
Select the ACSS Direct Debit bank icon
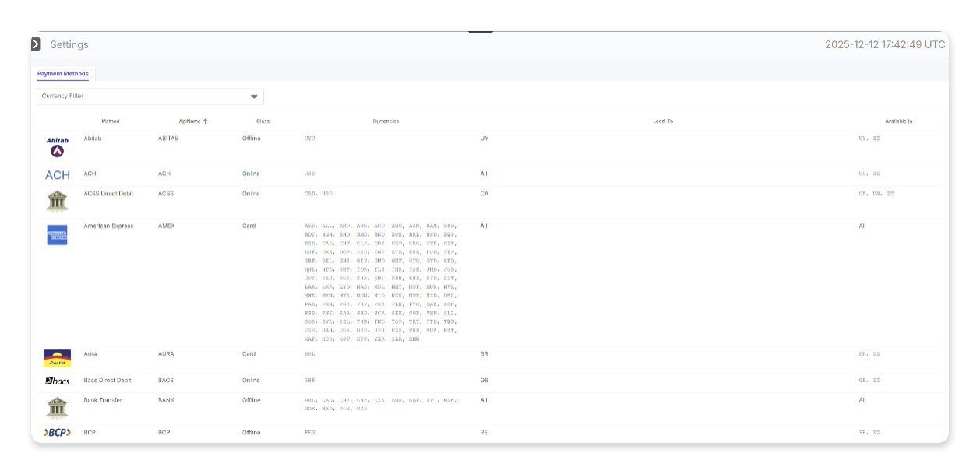point(58,201)
